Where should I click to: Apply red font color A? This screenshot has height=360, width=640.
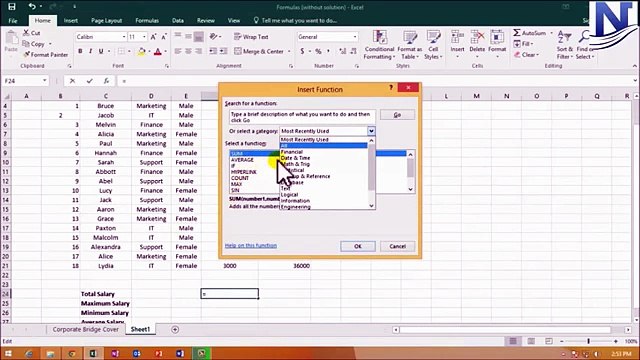tap(158, 51)
